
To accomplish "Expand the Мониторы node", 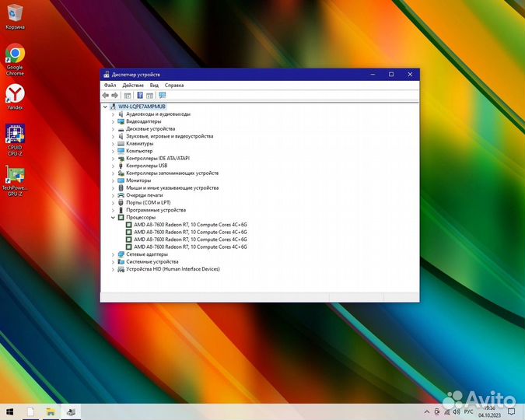I will pyautogui.click(x=113, y=180).
